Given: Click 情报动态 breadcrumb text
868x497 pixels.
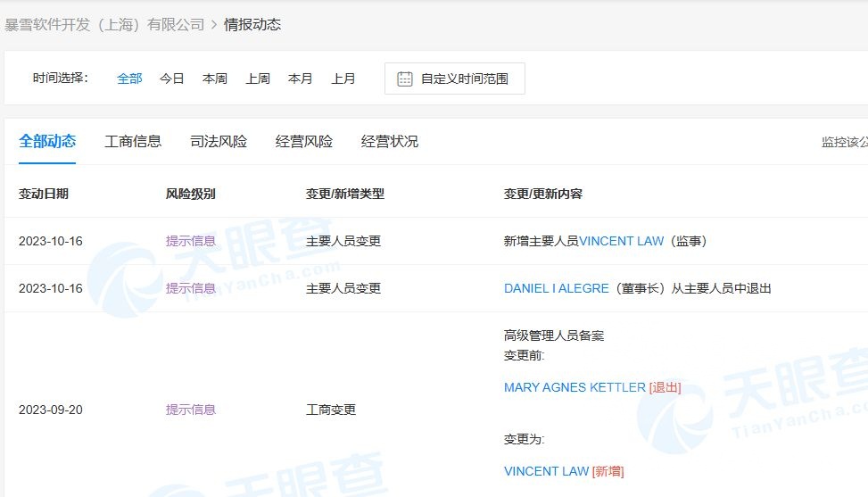Looking at the screenshot, I should [252, 25].
